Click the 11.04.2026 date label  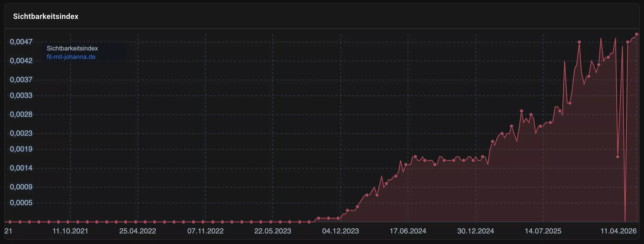click(x=618, y=231)
